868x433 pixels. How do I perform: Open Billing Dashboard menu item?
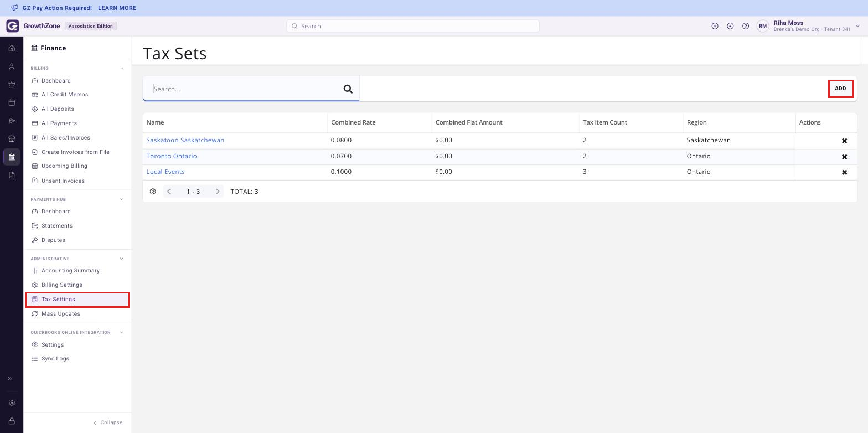pos(77,80)
